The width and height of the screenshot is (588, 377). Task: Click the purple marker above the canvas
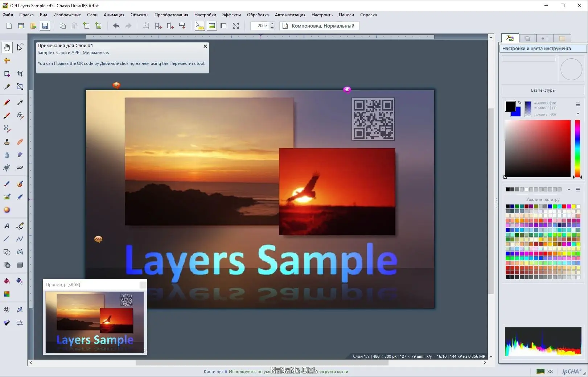coord(347,89)
